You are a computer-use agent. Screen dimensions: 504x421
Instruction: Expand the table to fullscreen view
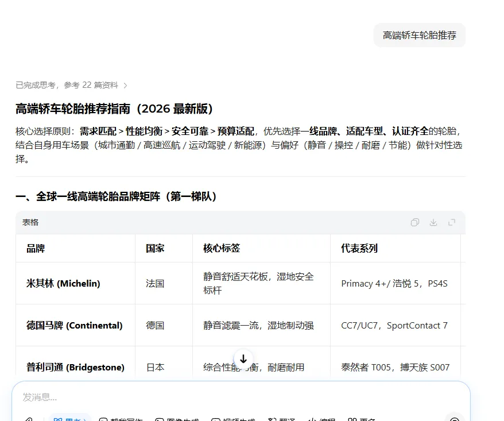pos(452,222)
